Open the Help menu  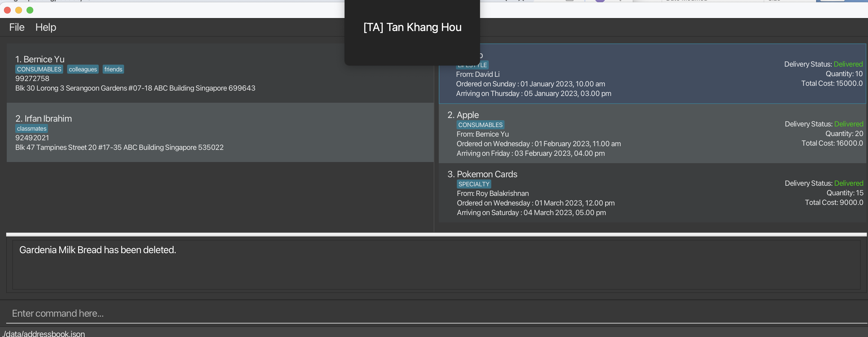click(45, 27)
